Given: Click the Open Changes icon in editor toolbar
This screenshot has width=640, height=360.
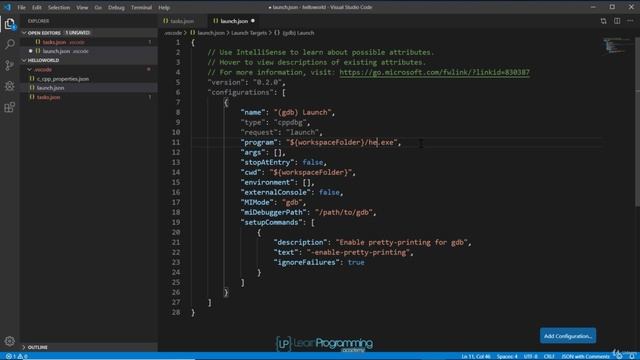Looking at the screenshot, I should pos(603,21).
